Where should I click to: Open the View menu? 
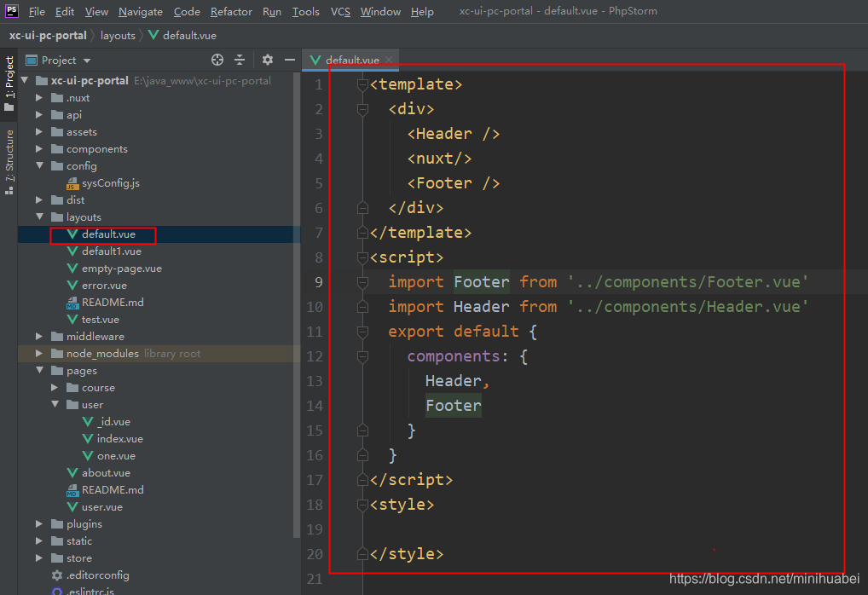coord(96,12)
